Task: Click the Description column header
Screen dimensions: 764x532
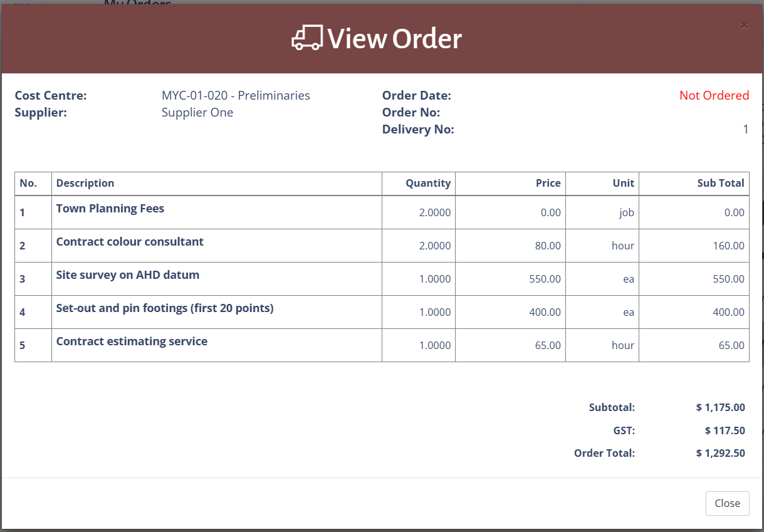Action: [85, 183]
